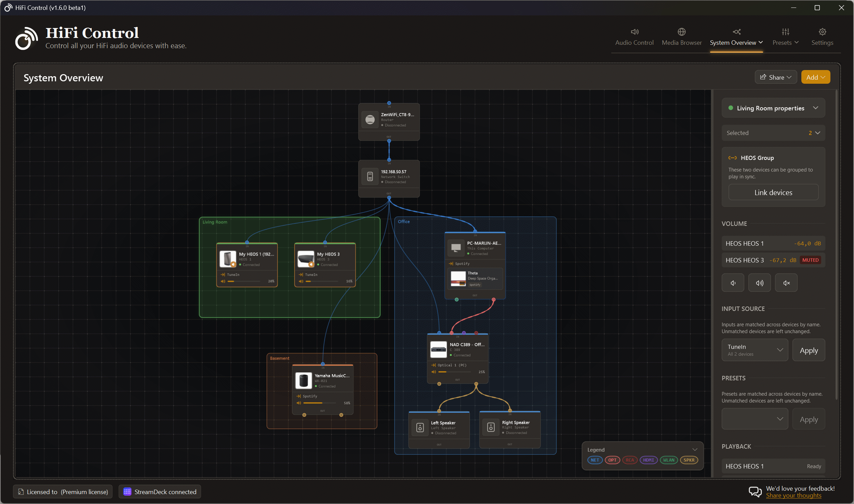Select the My HEOS 1 device thumbnail
The image size is (854, 504).
tap(228, 259)
